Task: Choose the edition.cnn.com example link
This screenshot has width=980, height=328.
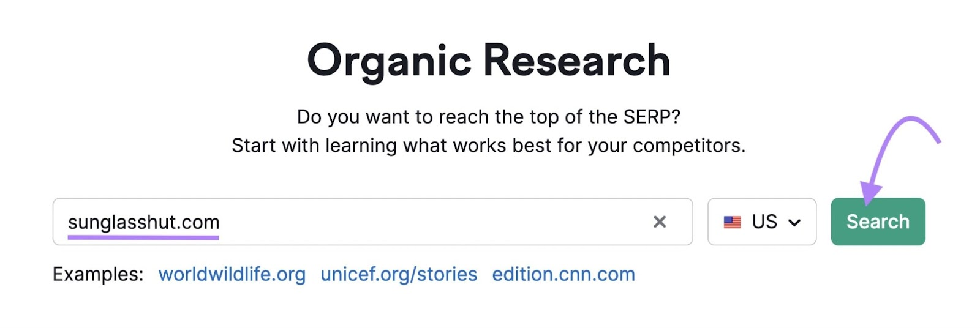Action: (563, 274)
